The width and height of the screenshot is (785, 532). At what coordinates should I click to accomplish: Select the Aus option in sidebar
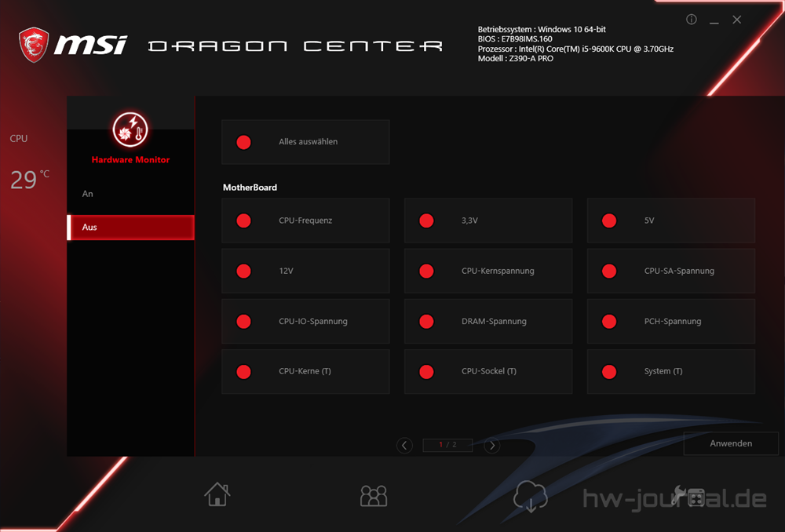(130, 228)
